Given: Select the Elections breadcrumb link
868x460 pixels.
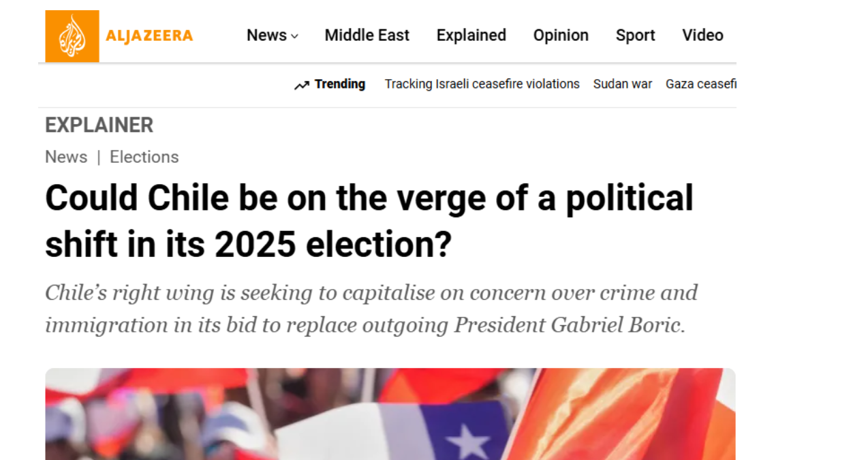Looking at the screenshot, I should [x=144, y=157].
